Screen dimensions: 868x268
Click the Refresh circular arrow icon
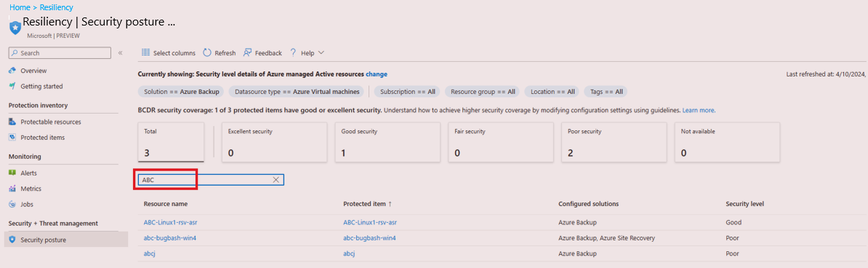pyautogui.click(x=207, y=52)
